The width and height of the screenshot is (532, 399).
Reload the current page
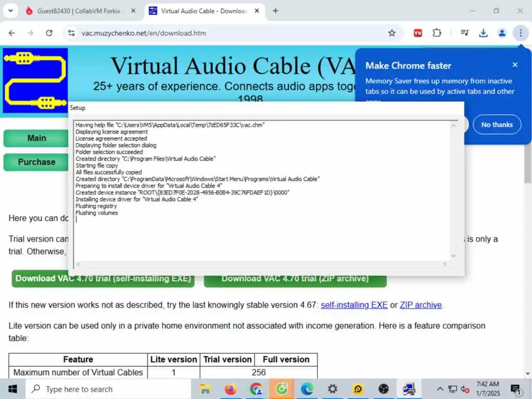tap(49, 33)
